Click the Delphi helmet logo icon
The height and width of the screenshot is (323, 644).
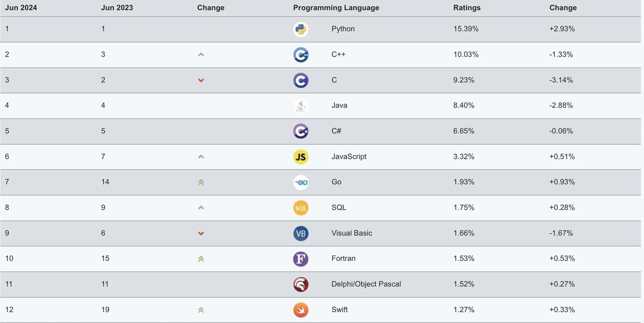tap(301, 284)
